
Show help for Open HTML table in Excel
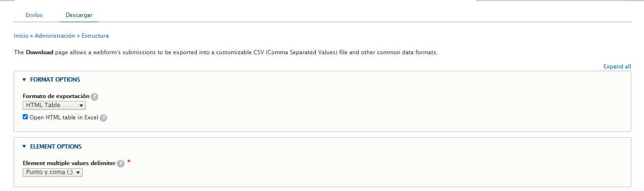[103, 118]
